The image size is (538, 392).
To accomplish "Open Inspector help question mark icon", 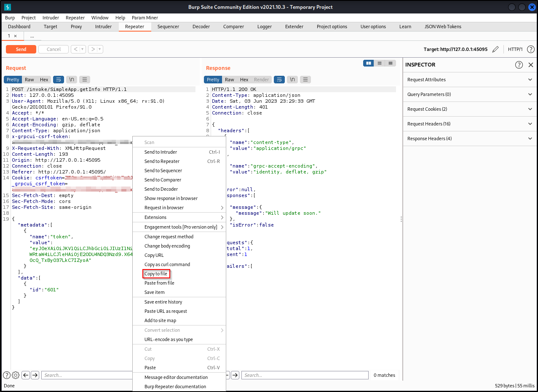I will [519, 65].
